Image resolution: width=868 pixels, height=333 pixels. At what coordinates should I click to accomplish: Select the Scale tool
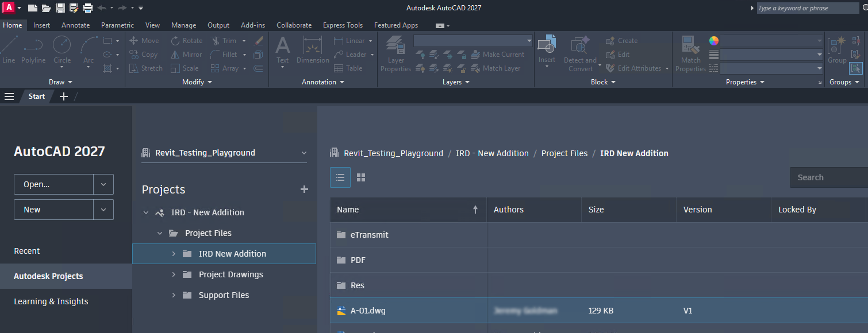(185, 68)
